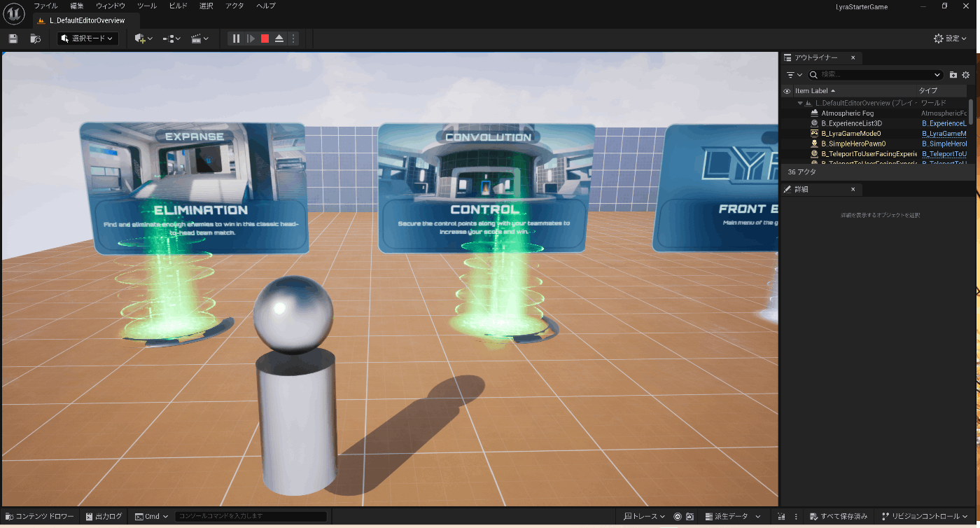Open outliner settings gear icon
This screenshot has width=980, height=528.
[x=966, y=75]
